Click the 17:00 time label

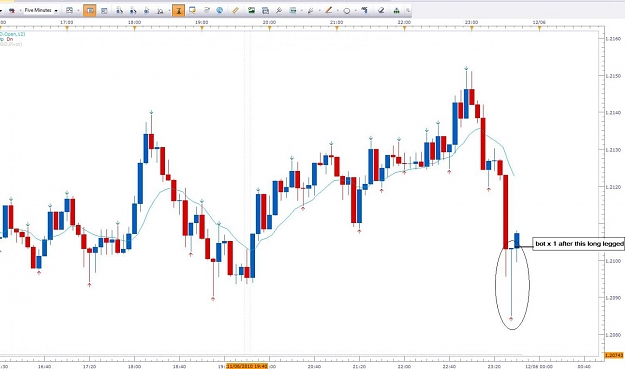[x=67, y=23]
